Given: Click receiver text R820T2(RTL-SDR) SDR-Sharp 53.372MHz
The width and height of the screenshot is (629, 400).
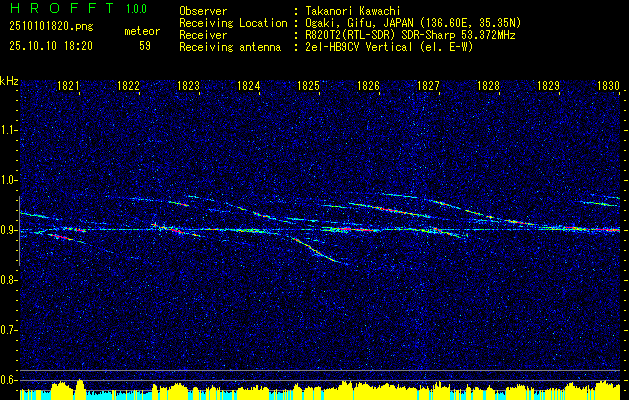Looking at the screenshot, I should 410,35.
